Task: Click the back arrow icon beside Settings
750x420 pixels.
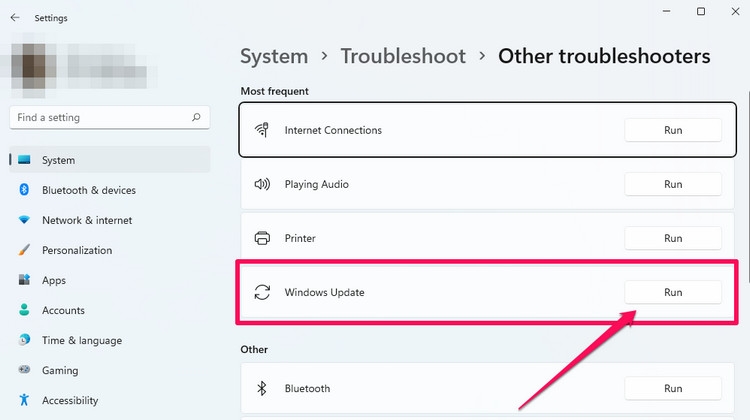Action: click(15, 18)
